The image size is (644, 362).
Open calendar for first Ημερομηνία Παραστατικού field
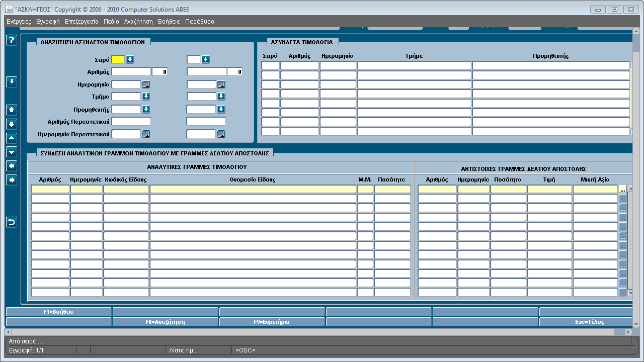[x=146, y=134]
